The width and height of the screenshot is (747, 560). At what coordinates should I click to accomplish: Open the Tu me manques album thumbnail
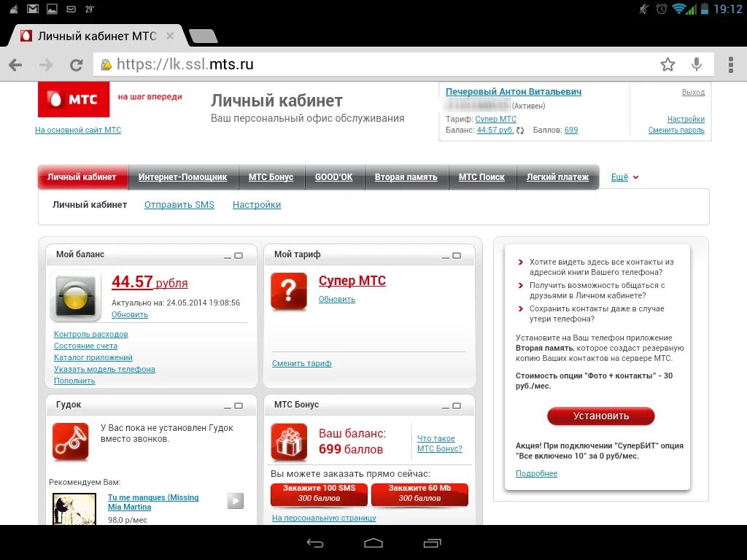74,509
